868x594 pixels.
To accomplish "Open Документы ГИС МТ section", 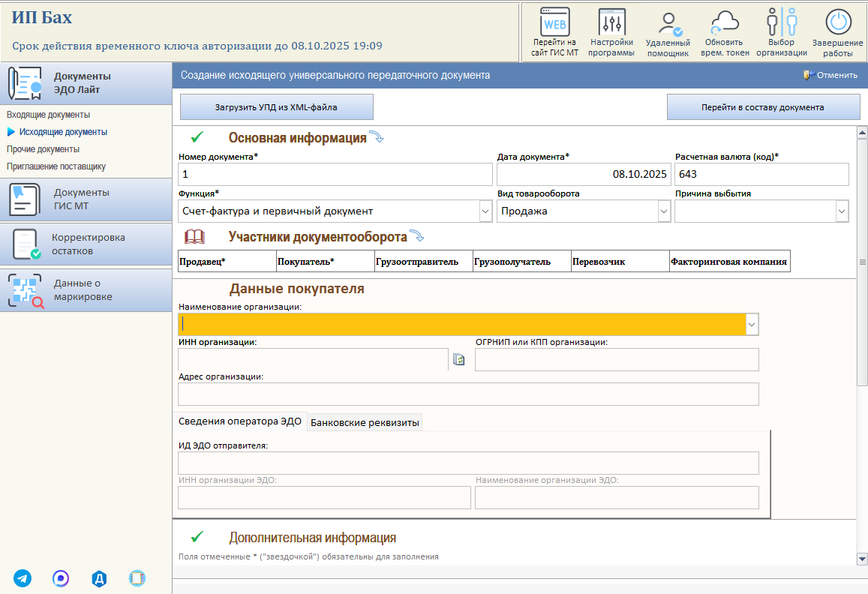I will click(86, 199).
